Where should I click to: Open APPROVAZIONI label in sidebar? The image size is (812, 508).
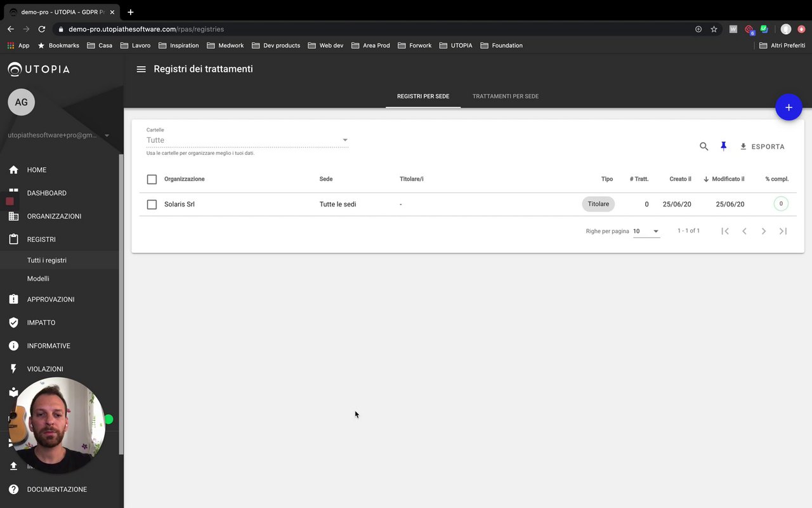click(x=51, y=299)
